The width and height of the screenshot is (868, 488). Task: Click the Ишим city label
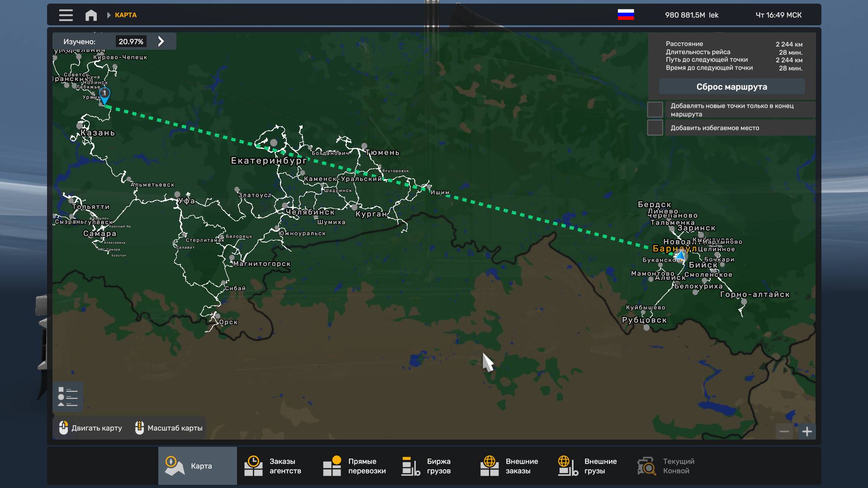(440, 192)
